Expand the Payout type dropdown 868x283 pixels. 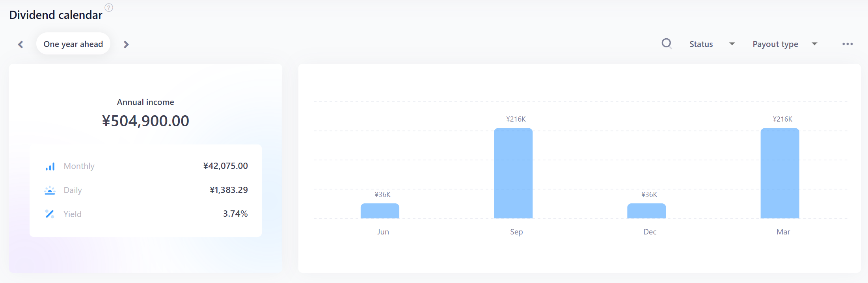coord(785,44)
